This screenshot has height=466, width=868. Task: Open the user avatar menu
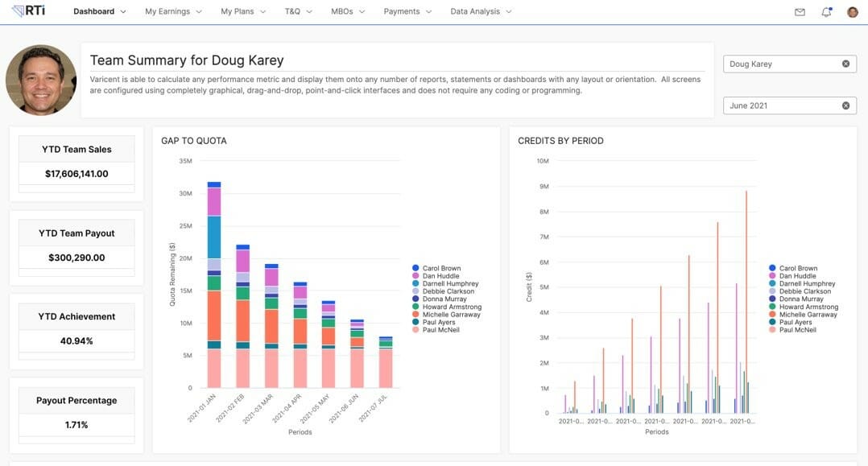click(x=852, y=12)
